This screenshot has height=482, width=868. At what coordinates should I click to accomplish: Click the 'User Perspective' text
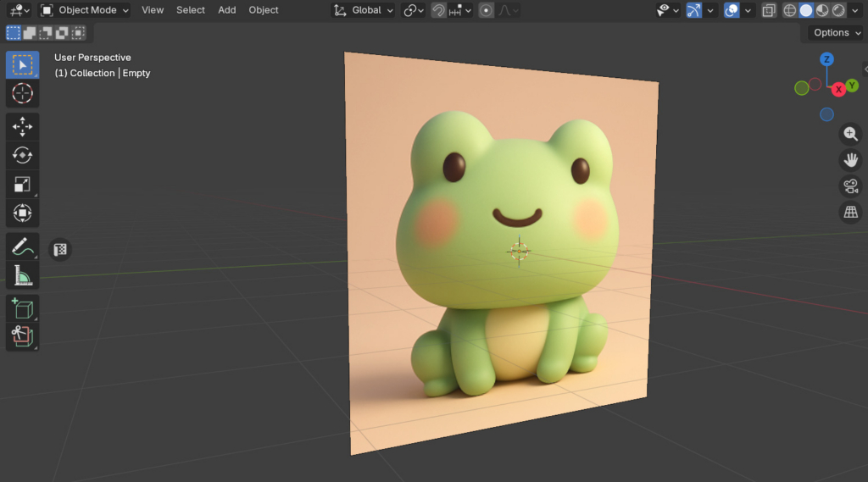point(92,58)
